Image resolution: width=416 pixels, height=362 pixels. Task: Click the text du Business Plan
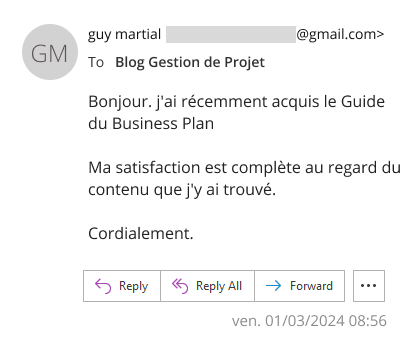pyautogui.click(x=151, y=124)
